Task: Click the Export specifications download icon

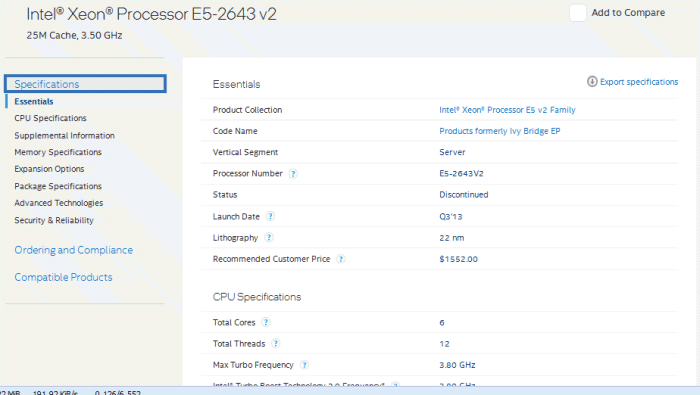Action: point(592,82)
